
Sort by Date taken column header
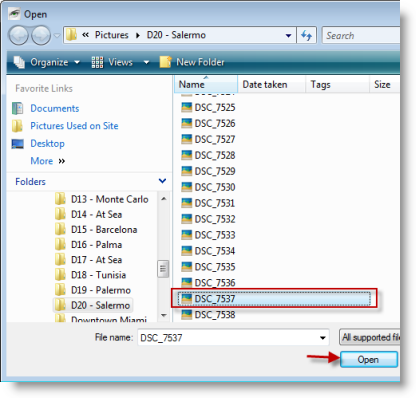pos(272,85)
